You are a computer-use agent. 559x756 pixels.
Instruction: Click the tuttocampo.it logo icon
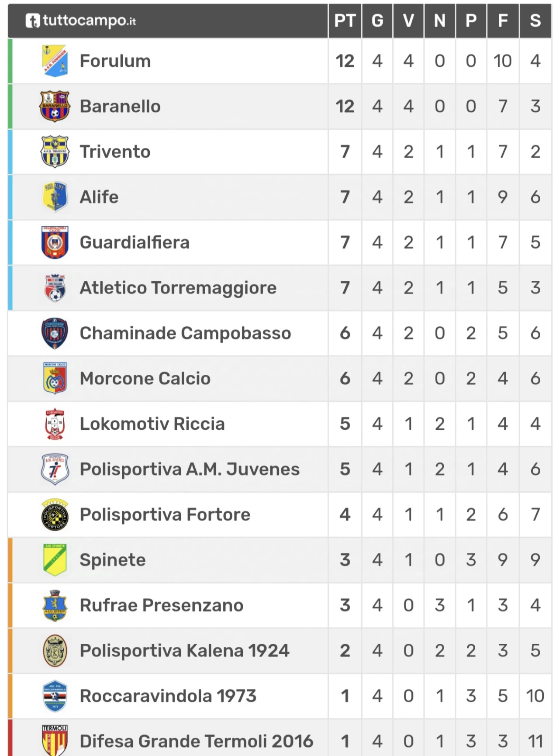point(32,21)
